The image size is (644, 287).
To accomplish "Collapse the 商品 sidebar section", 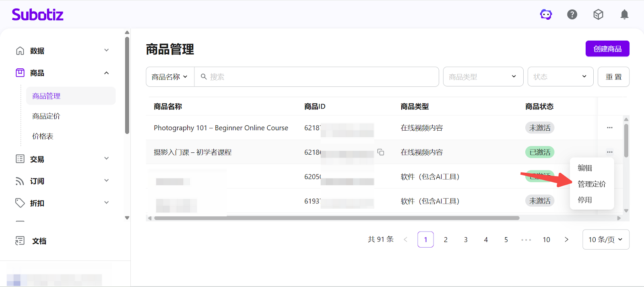I will 106,73.
